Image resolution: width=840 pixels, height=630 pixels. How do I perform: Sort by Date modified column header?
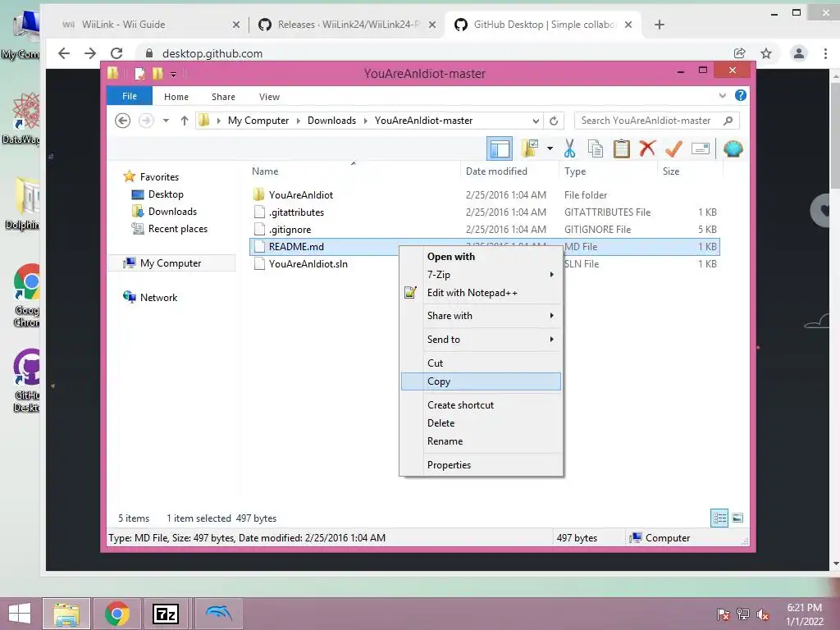coord(496,171)
